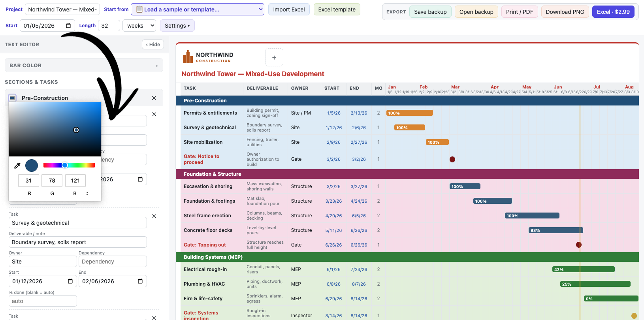Click the dark blue current color circle
The image size is (644, 320).
(x=32, y=166)
